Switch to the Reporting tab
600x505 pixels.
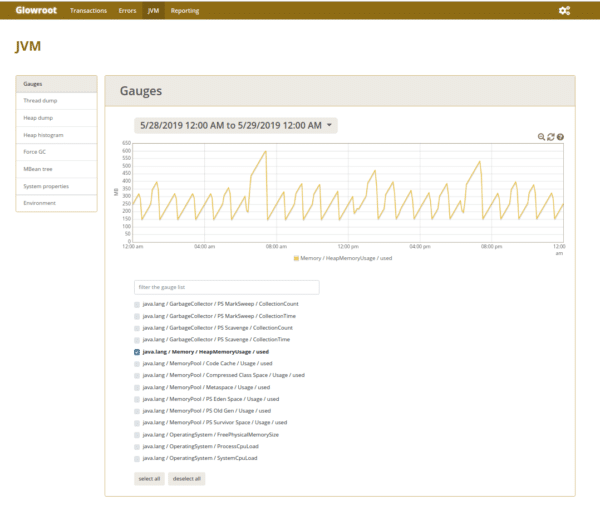tap(184, 10)
